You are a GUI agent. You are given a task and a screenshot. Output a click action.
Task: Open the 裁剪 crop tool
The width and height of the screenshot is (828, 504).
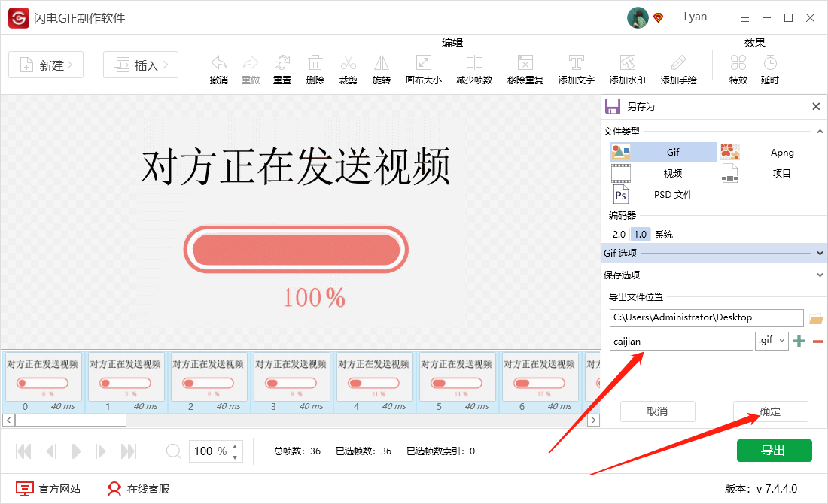coord(348,68)
